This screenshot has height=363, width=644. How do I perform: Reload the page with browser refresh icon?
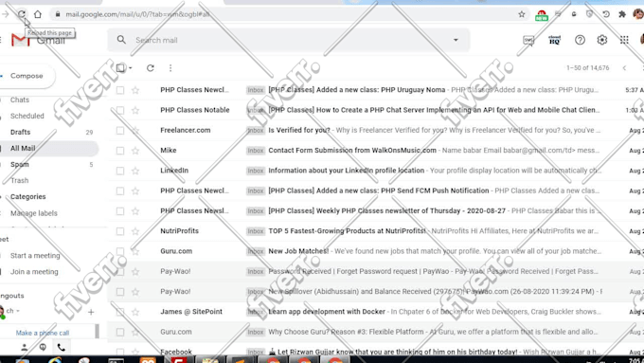[x=22, y=14]
